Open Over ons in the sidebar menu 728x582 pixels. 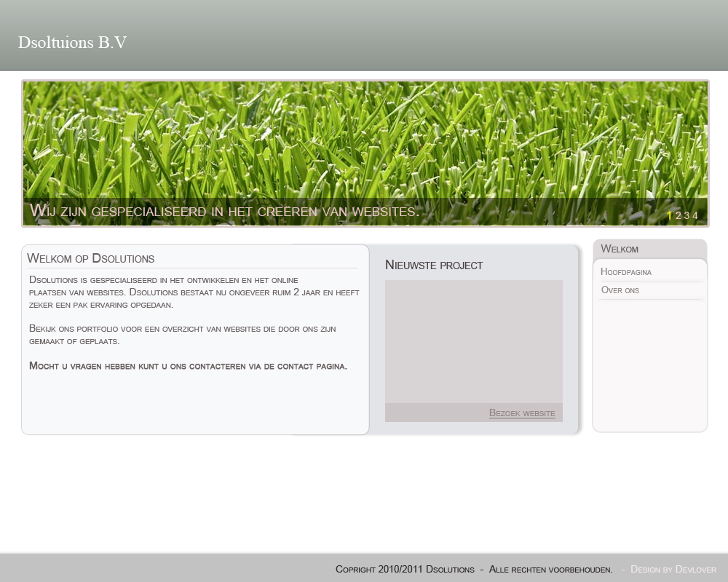620,290
